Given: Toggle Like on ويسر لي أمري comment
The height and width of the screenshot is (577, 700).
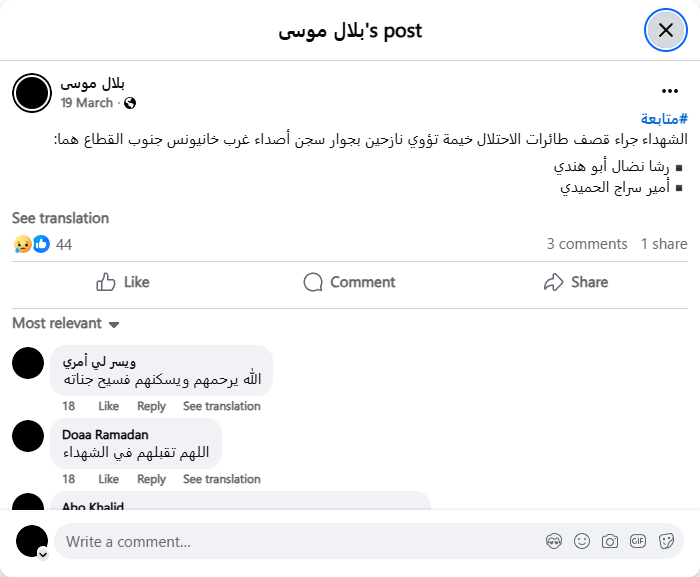Looking at the screenshot, I should click(108, 406).
